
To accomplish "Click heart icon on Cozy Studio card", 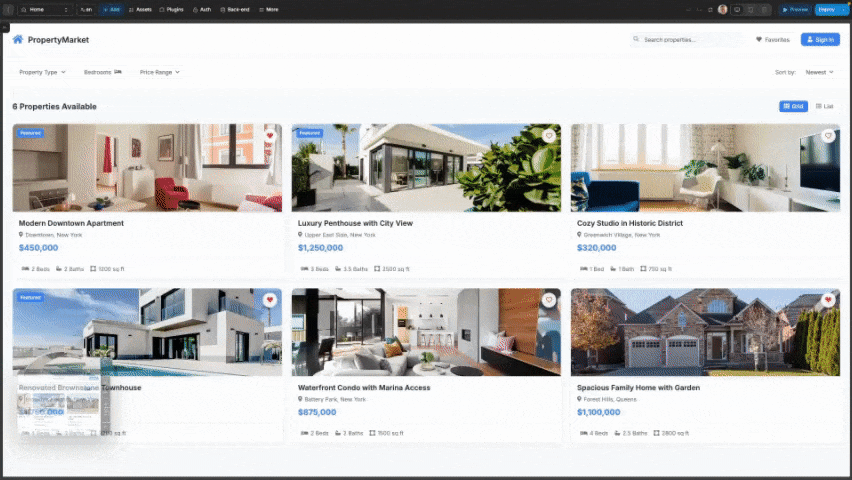I will pyautogui.click(x=828, y=135).
